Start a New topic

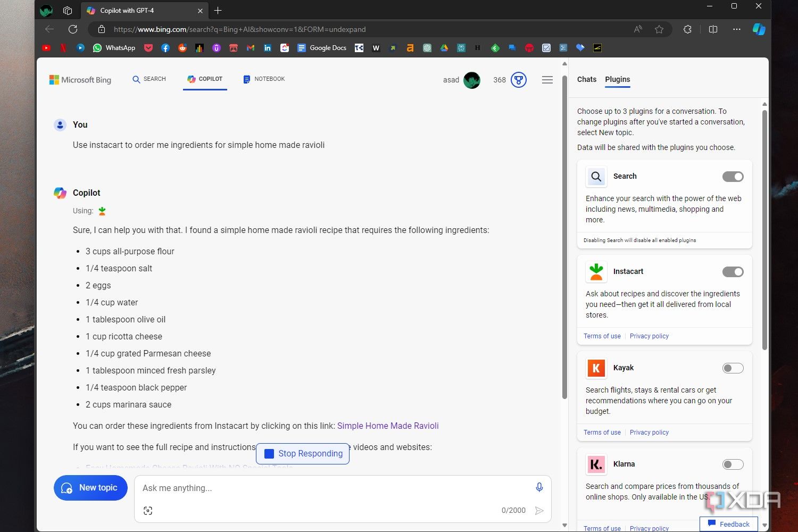[x=90, y=488]
